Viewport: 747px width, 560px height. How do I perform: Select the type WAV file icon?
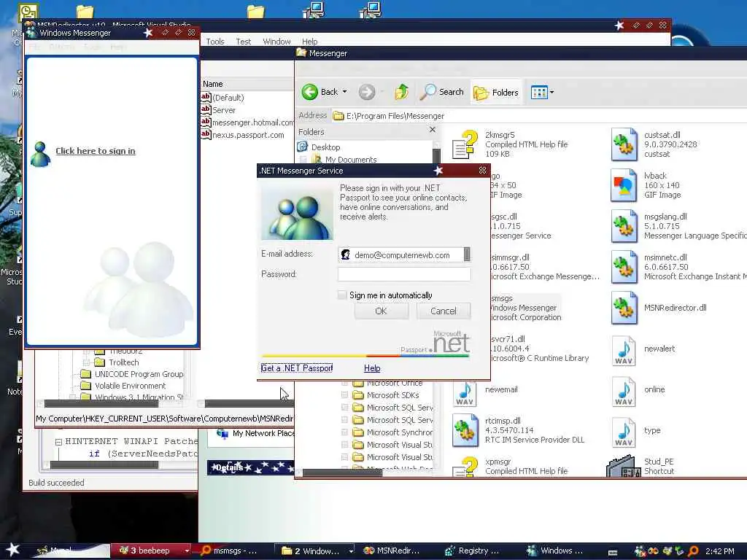click(x=624, y=432)
